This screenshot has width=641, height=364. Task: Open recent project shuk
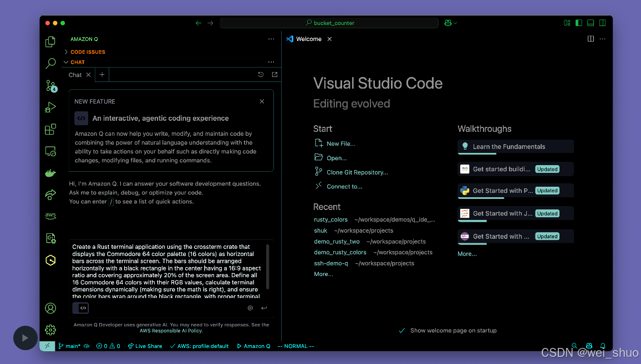click(x=320, y=230)
